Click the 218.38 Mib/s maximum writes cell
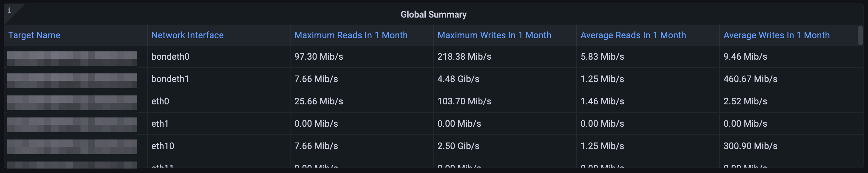This screenshot has width=868, height=173. tap(464, 57)
